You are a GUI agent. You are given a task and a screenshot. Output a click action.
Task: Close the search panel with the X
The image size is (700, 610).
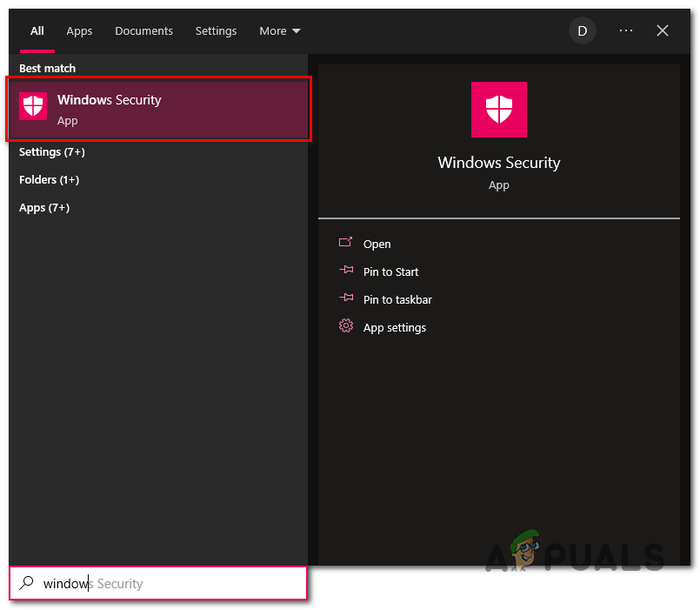pyautogui.click(x=663, y=30)
